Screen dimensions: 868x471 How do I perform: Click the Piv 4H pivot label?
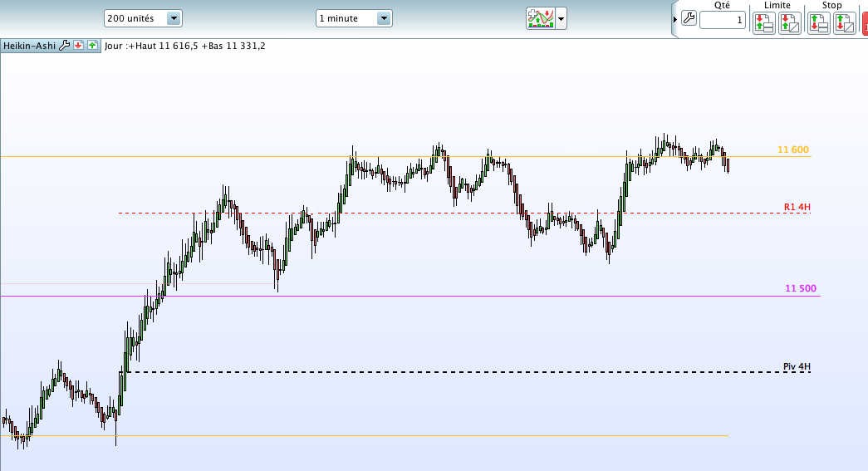click(797, 366)
